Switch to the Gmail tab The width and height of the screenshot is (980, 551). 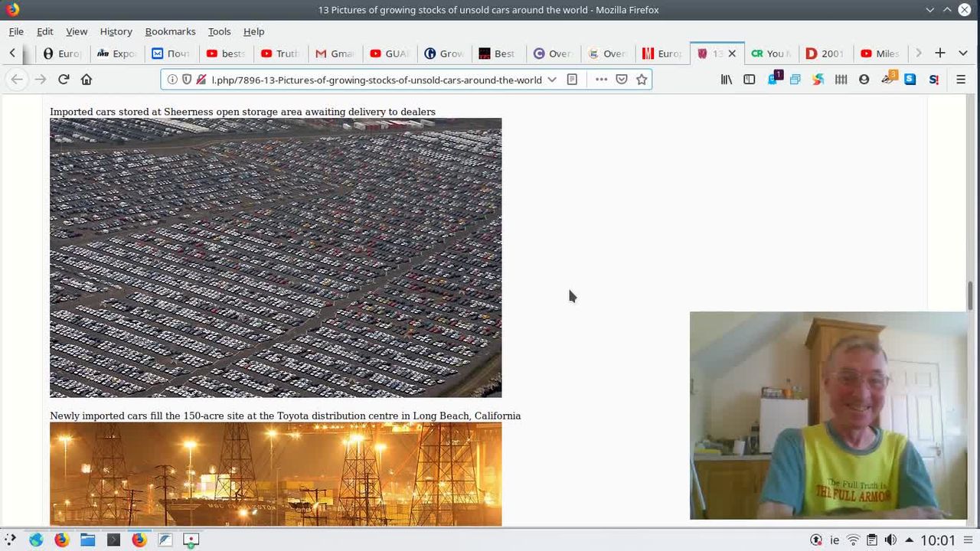point(334,54)
